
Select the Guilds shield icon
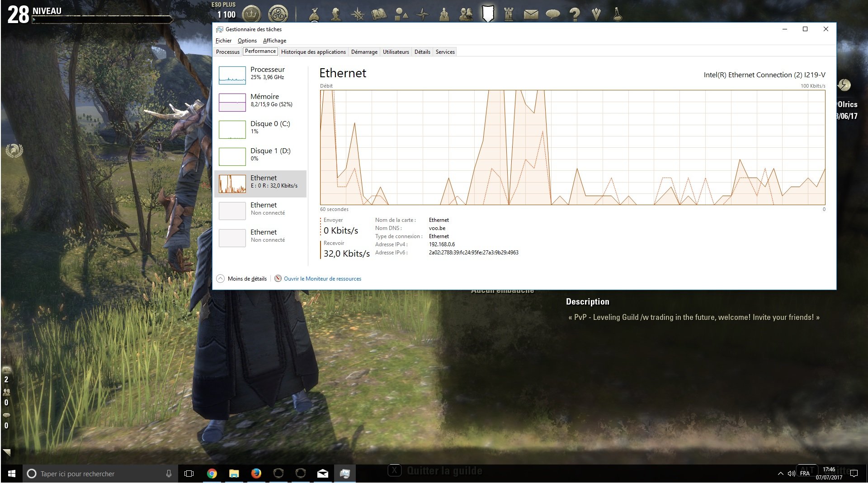click(x=488, y=14)
